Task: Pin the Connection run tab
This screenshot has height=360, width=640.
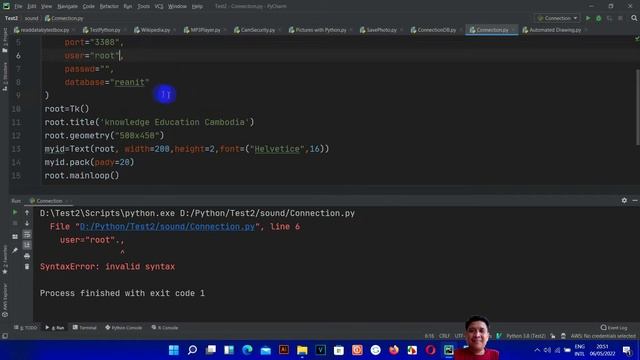Action: click(x=15, y=250)
